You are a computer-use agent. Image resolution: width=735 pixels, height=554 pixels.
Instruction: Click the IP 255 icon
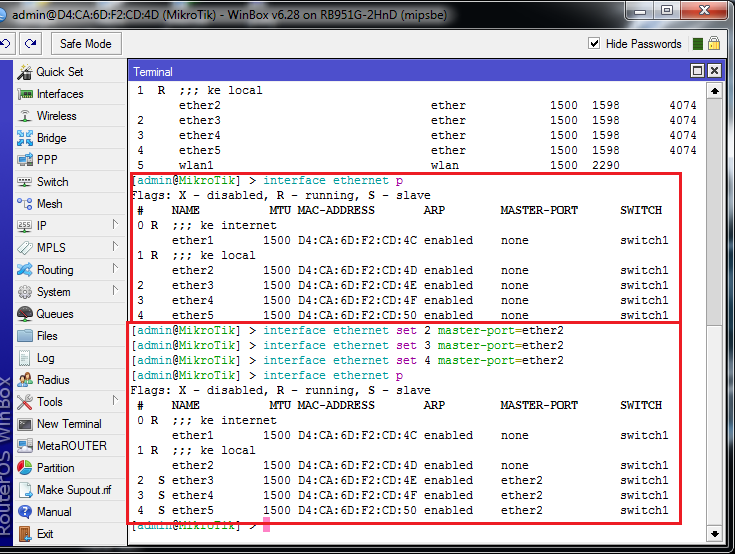[x=24, y=226]
